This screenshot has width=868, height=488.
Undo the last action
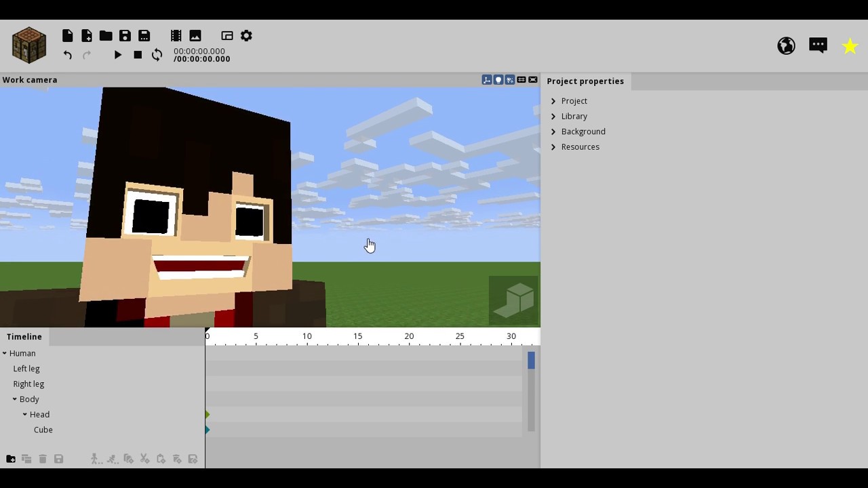67,55
